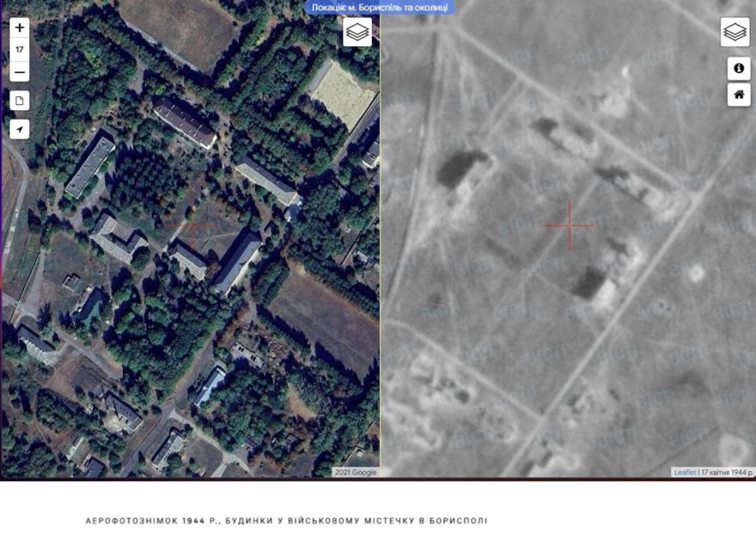Click the red crosshair on satellite map
The height and width of the screenshot is (557, 756).
point(192,226)
